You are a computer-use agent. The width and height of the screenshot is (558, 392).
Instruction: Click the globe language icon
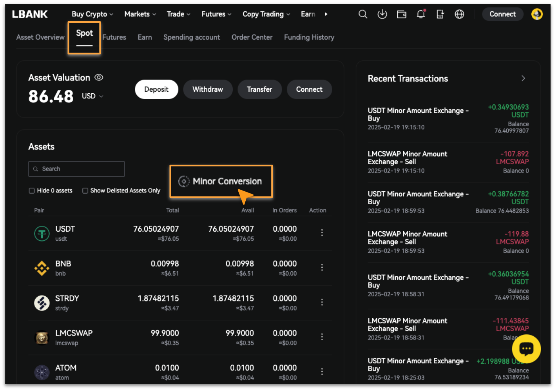[x=459, y=15]
